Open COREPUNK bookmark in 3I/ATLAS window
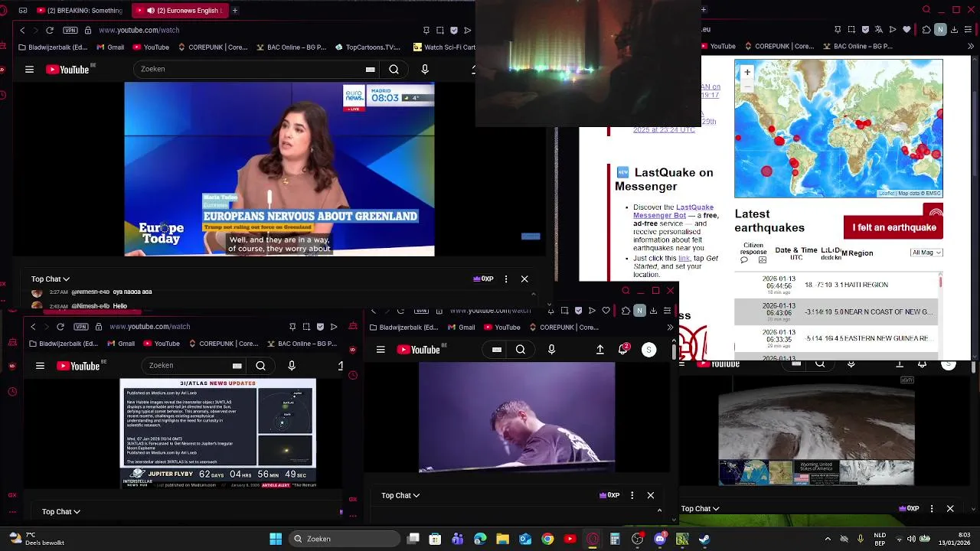This screenshot has height=551, width=980. [x=223, y=344]
